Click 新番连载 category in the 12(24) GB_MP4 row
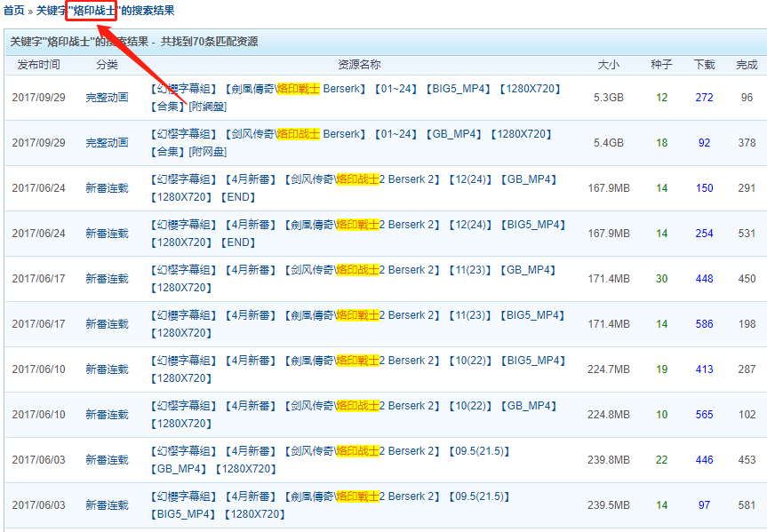 click(x=108, y=188)
